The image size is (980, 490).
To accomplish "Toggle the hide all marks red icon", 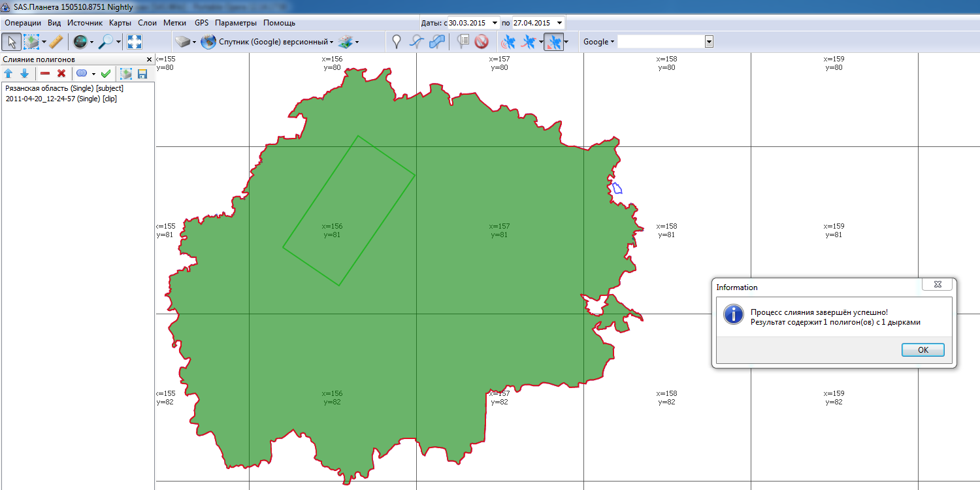I will (x=482, y=42).
